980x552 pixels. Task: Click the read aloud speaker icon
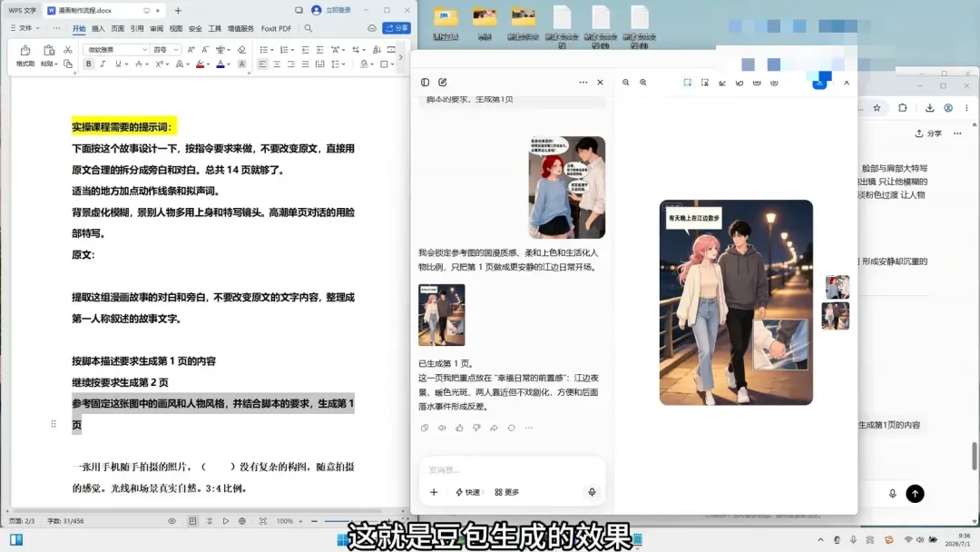point(442,428)
